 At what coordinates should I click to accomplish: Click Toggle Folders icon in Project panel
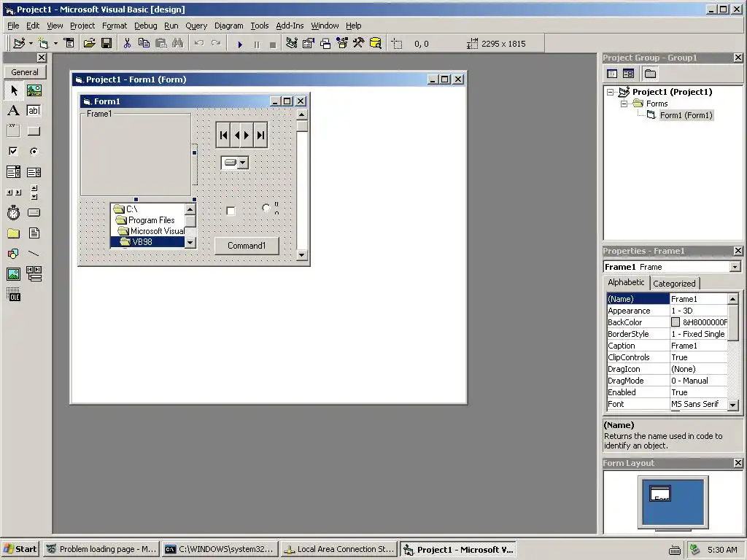click(650, 74)
